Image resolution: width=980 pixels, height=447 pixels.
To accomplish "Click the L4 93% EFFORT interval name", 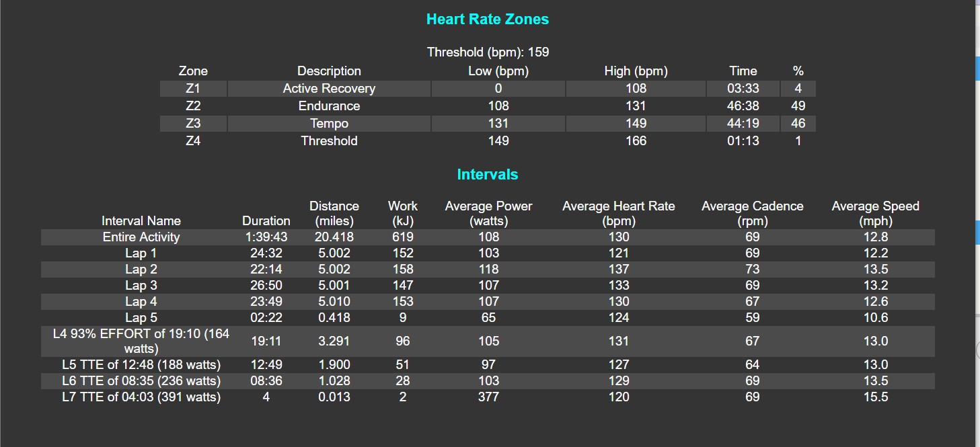I will point(141,341).
